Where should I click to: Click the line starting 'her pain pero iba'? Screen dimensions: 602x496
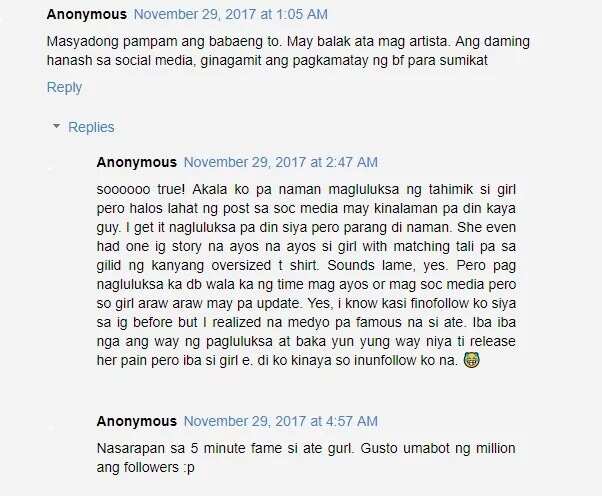(288, 360)
